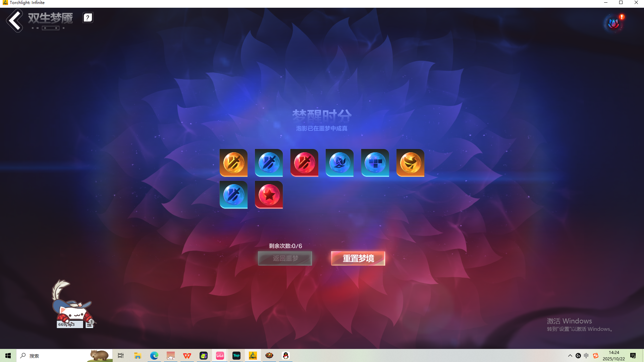
Task: Expand the system tray hidden icons chevron
Action: point(570,356)
